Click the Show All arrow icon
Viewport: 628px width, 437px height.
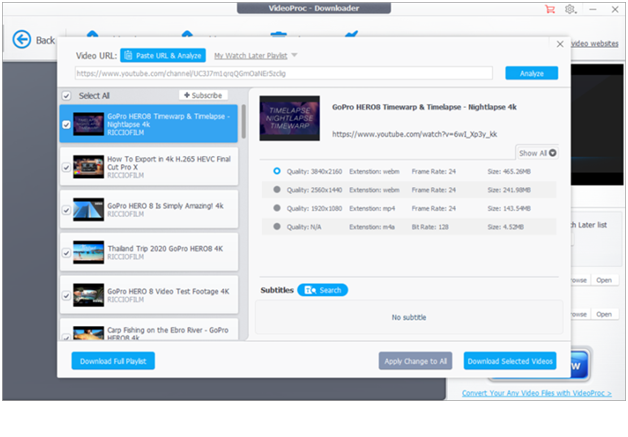(553, 153)
